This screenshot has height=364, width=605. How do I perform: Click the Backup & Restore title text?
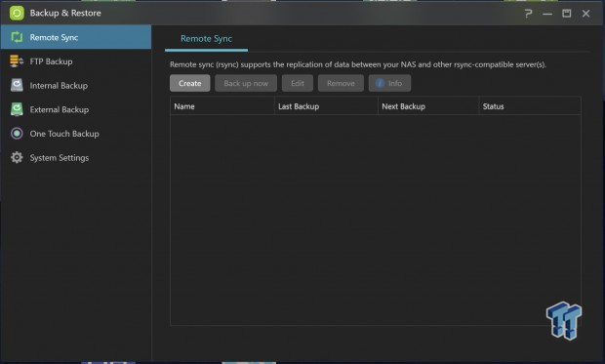point(65,13)
